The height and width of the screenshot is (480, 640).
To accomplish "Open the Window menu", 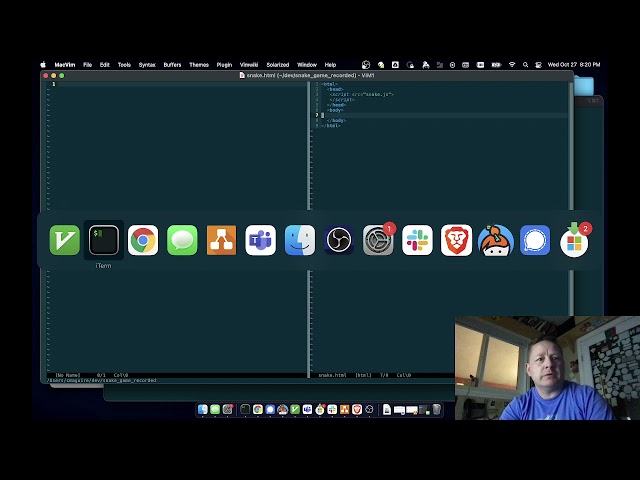I will [307, 64].
